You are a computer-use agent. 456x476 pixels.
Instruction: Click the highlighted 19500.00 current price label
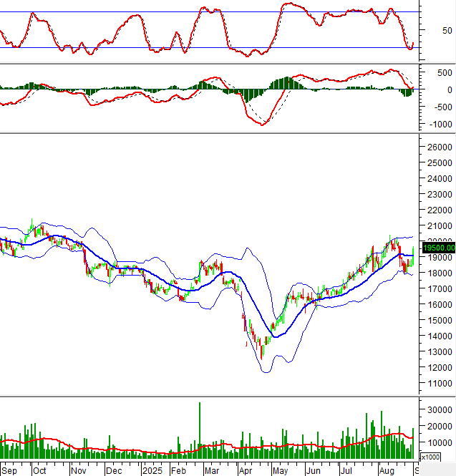click(439, 248)
